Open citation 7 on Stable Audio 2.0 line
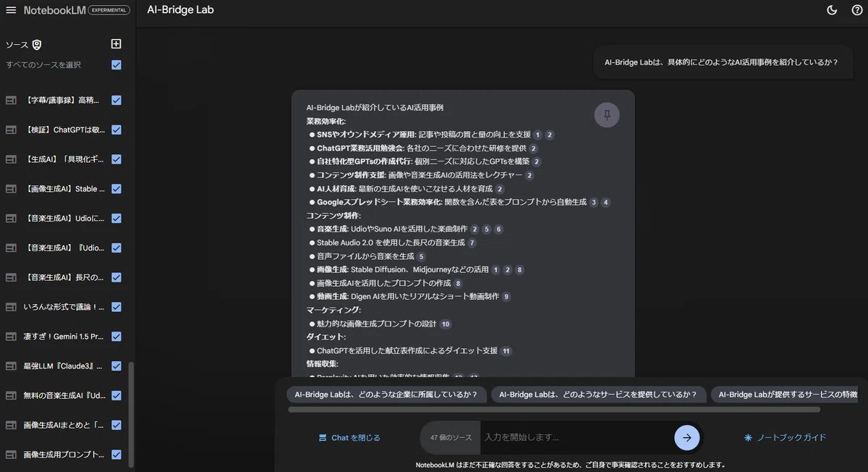Screen dimensions: 868x472 point(472,243)
